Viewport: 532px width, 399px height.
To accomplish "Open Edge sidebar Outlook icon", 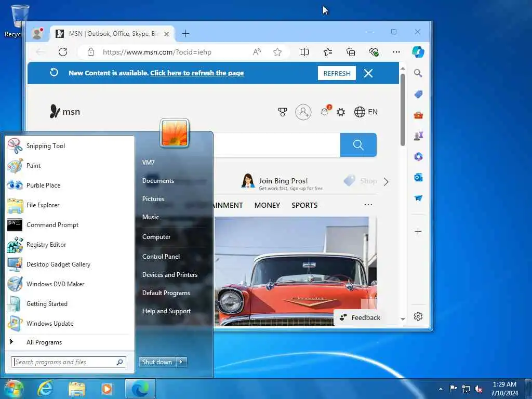I will pos(418,178).
